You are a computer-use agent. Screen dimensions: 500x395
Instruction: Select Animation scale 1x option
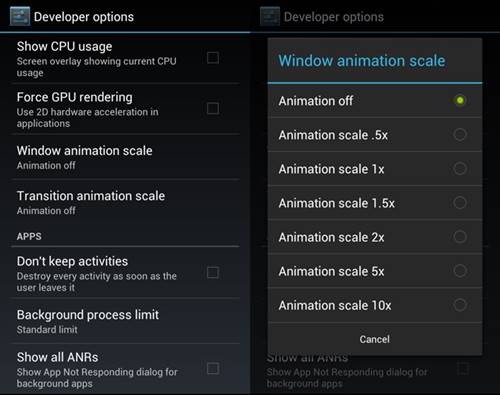[375, 169]
